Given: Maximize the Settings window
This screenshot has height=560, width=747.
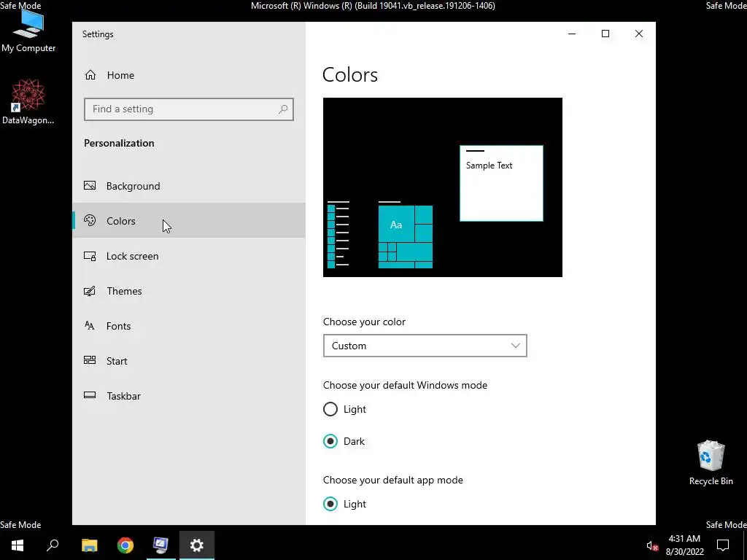Looking at the screenshot, I should (605, 34).
